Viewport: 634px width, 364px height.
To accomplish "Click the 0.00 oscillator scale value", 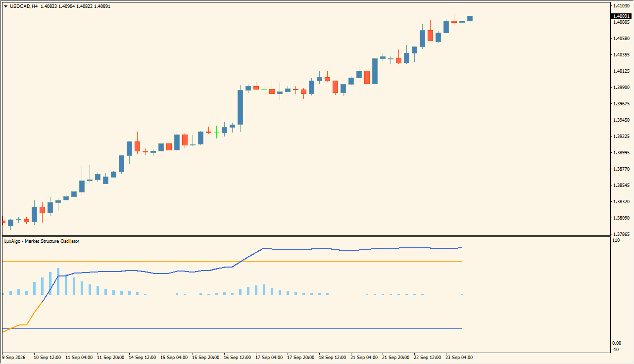I will [617, 343].
